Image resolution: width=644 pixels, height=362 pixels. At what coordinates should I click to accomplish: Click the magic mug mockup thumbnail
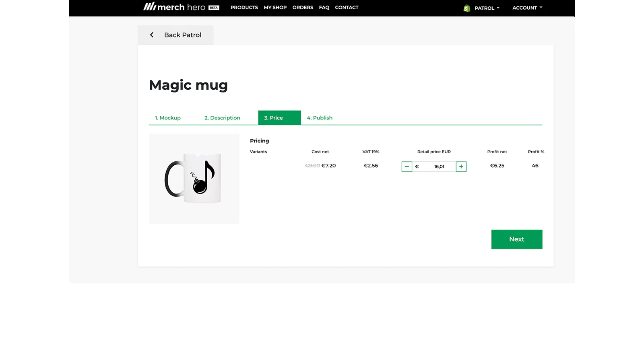click(194, 179)
